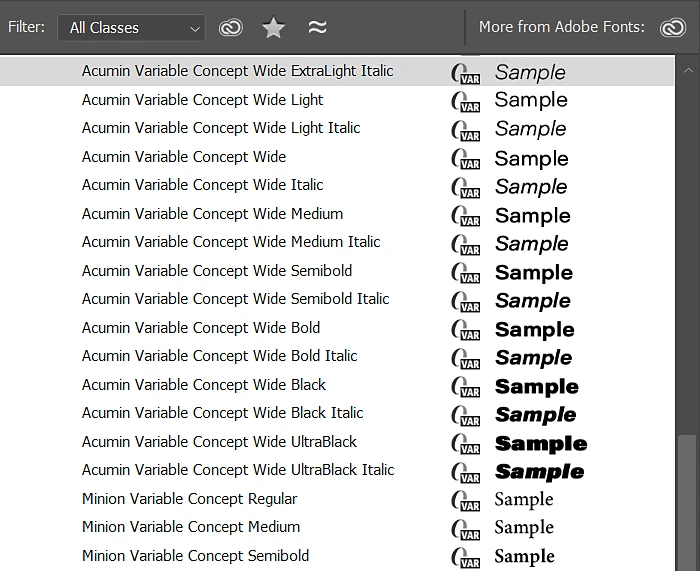Open the All Classes filter dropdown
Image resolution: width=700 pixels, height=571 pixels.
[131, 28]
